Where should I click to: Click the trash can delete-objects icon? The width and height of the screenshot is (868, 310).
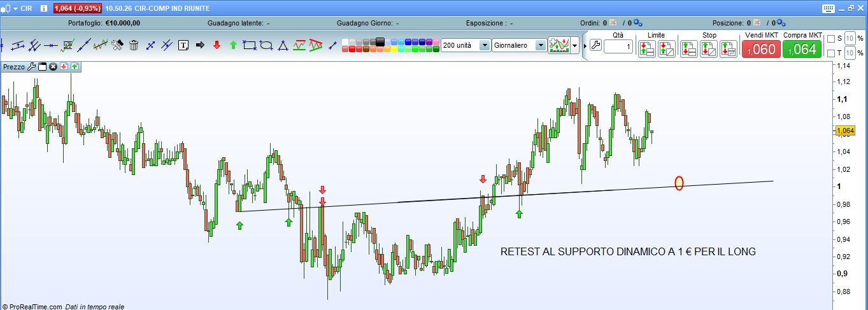point(134,45)
